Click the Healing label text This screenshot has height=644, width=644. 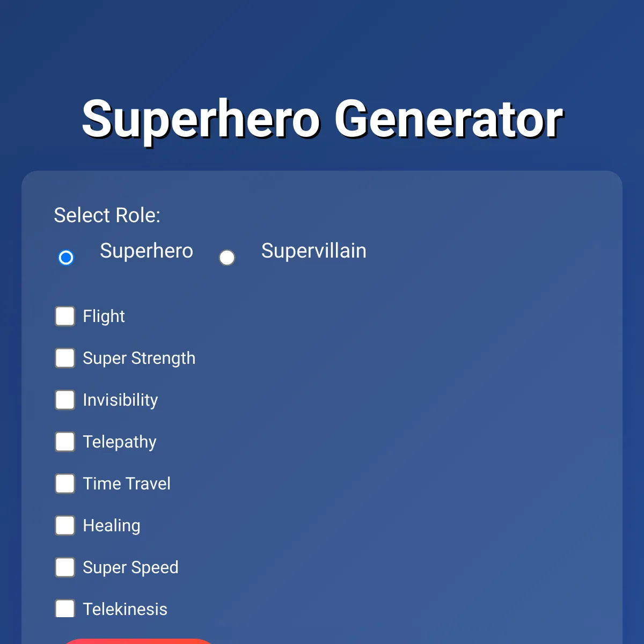(x=112, y=525)
